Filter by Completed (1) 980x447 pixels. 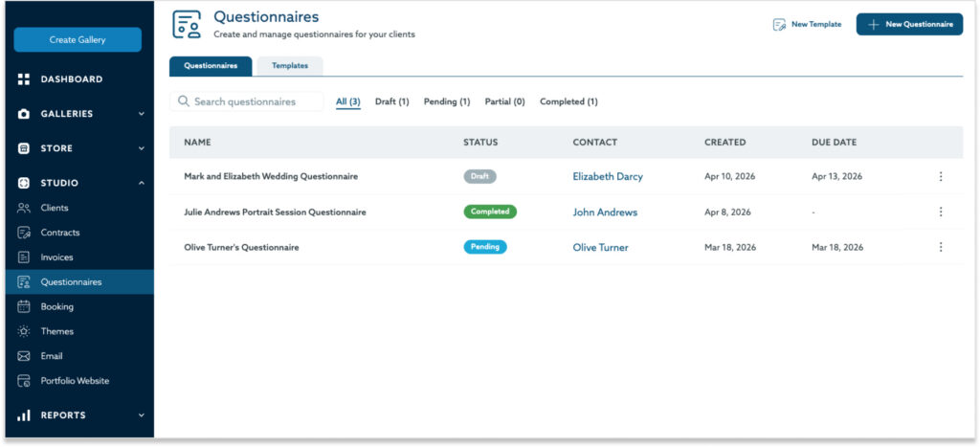568,101
